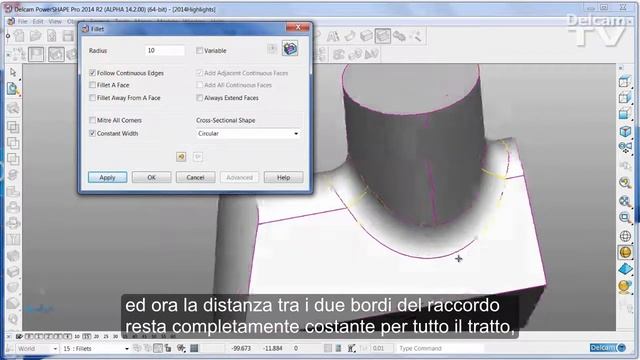
Task: Enable Always Extend Faces checkbox
Action: click(199, 98)
